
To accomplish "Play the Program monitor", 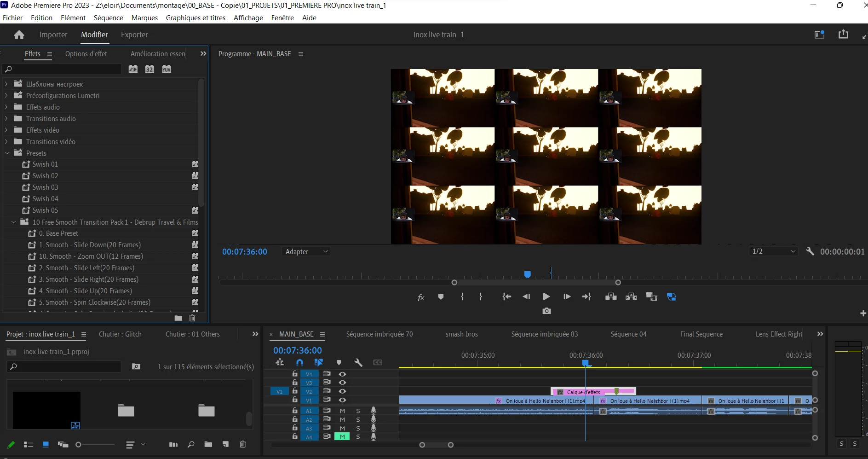I will tap(546, 297).
